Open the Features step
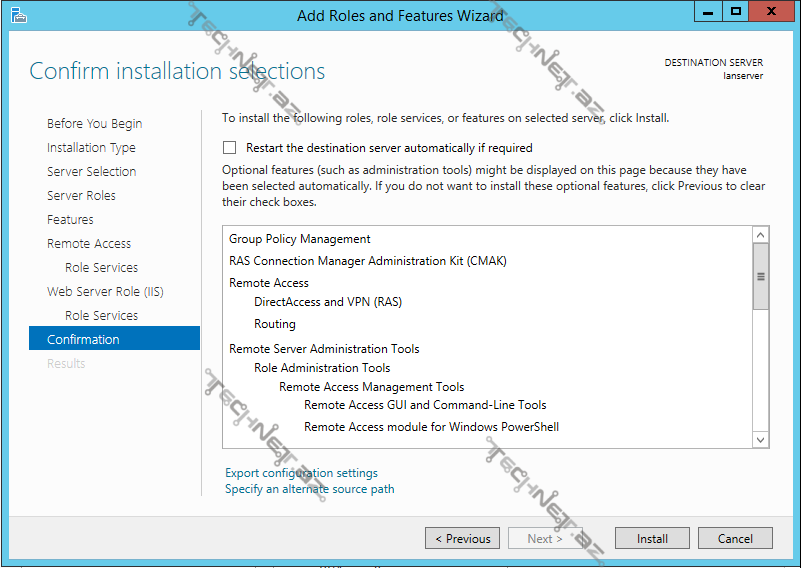Screen dimensions: 801x568 click(x=70, y=220)
